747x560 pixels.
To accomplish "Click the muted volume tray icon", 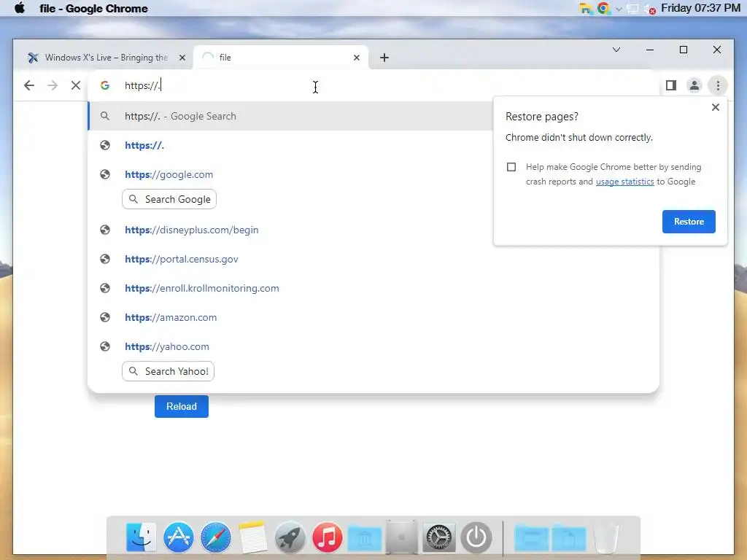I will (x=649, y=9).
